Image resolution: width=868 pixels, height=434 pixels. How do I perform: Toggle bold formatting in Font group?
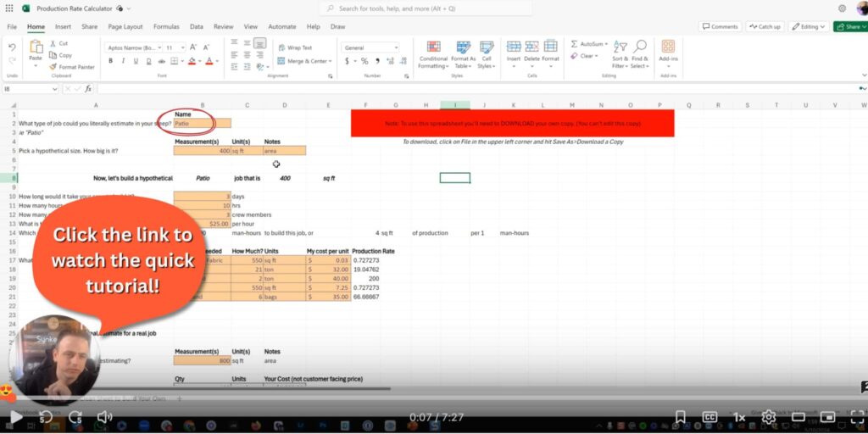110,62
